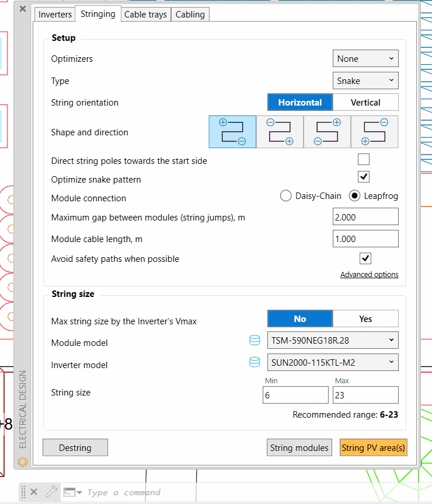The width and height of the screenshot is (432, 504).
Task: Switch to the Stringing tab
Action: (x=98, y=14)
